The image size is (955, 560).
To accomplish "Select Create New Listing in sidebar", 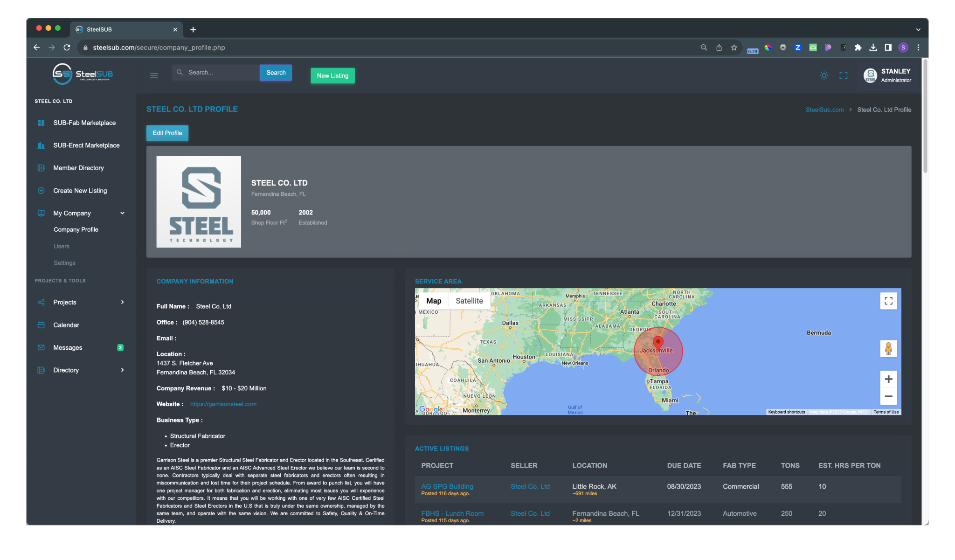I will click(x=79, y=190).
